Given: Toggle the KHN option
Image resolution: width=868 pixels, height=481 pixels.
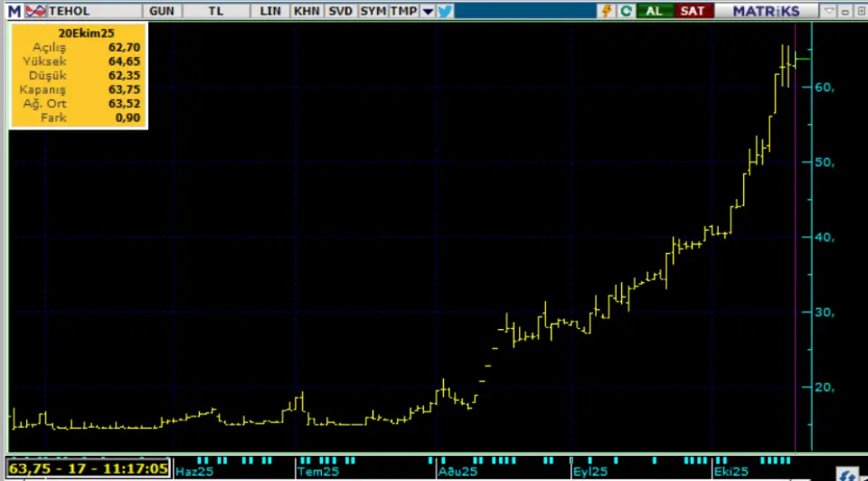Looking at the screenshot, I should tap(306, 11).
